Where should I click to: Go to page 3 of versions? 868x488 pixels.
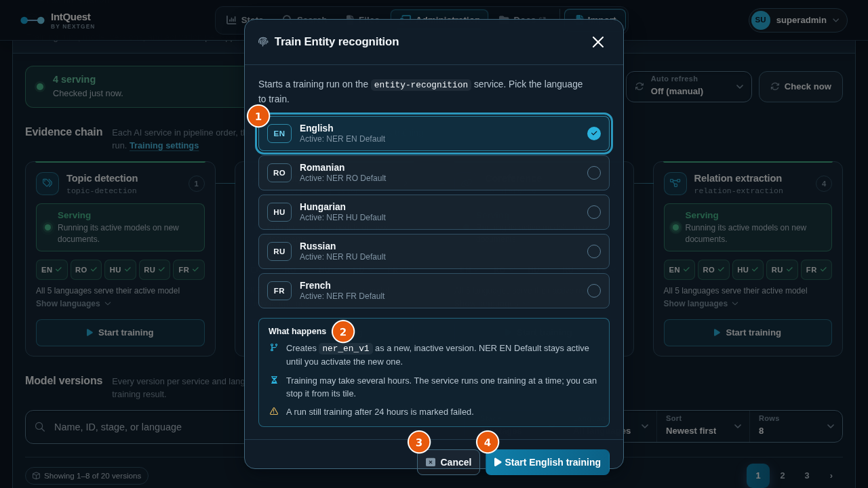coord(807,476)
